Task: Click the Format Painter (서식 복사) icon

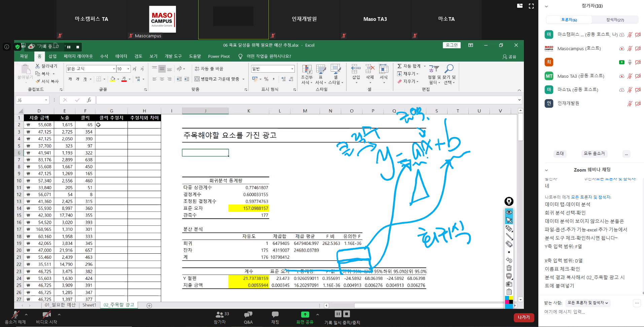Action: [38, 81]
